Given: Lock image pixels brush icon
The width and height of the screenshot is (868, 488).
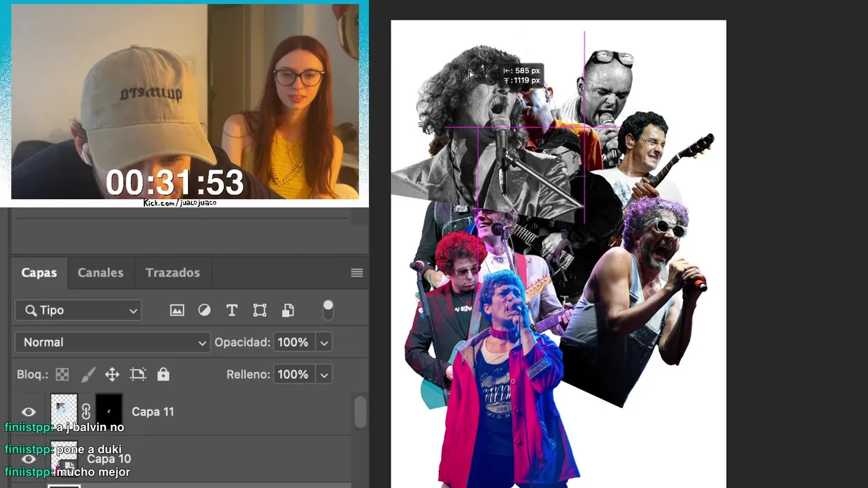Looking at the screenshot, I should point(88,374).
